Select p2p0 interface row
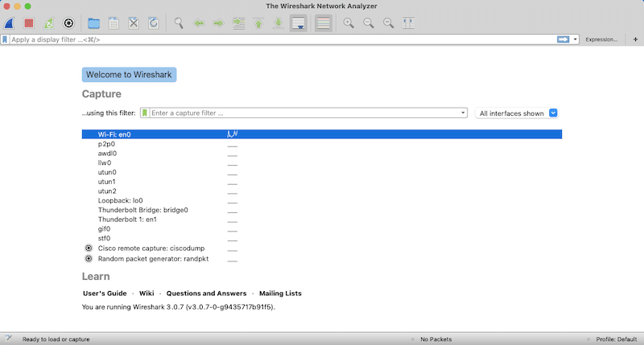Image resolution: width=644 pixels, height=345 pixels. click(x=321, y=144)
